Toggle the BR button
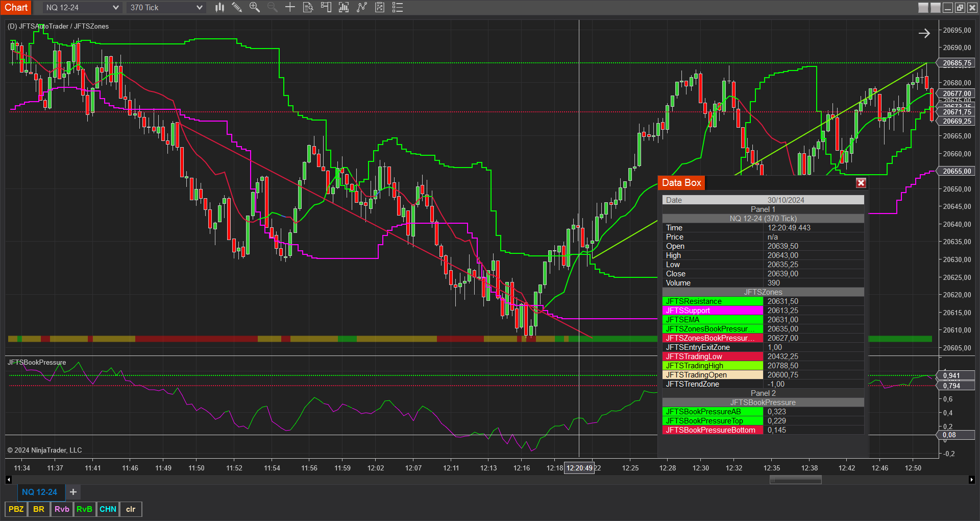Screen dimensions: 980x521 [39, 509]
